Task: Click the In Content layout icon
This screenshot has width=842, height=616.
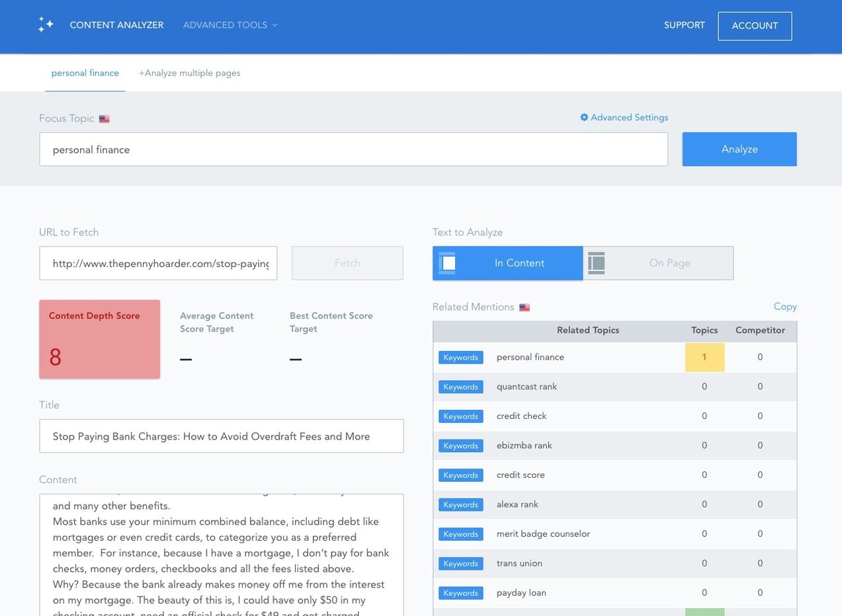Action: tap(448, 263)
